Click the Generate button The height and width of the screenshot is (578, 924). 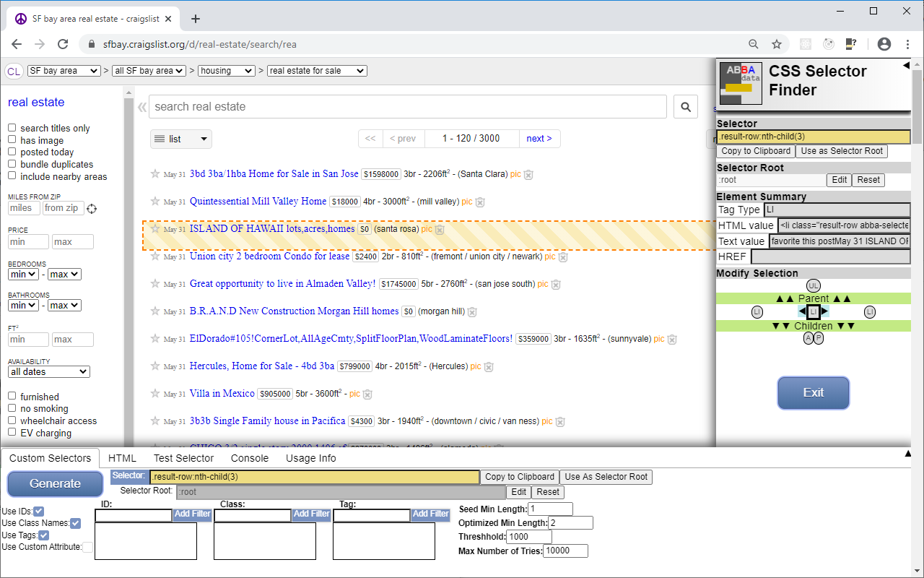point(55,483)
